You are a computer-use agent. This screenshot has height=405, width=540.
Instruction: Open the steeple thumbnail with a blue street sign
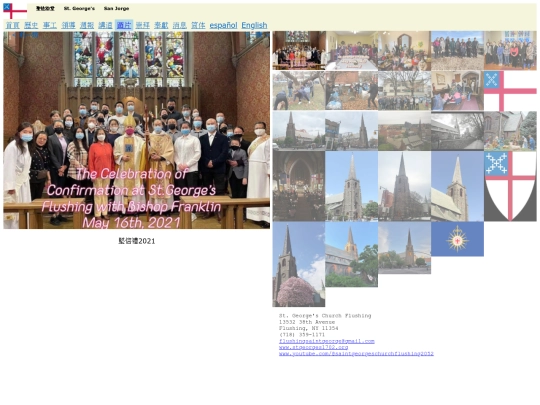pyautogui.click(x=352, y=131)
